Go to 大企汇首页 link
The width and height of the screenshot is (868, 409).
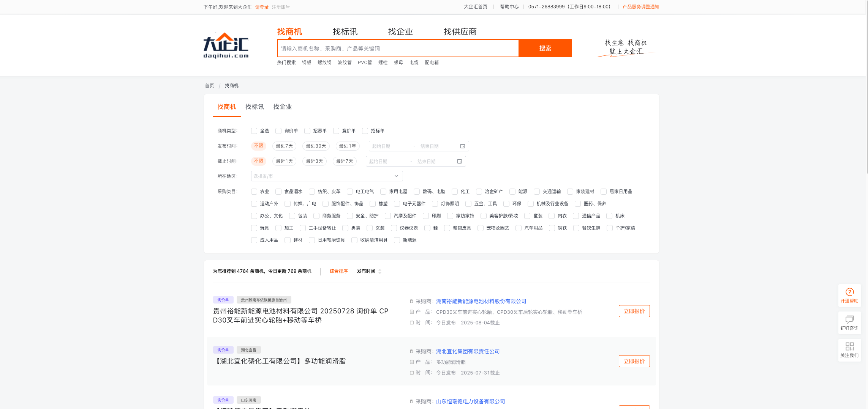pos(476,7)
